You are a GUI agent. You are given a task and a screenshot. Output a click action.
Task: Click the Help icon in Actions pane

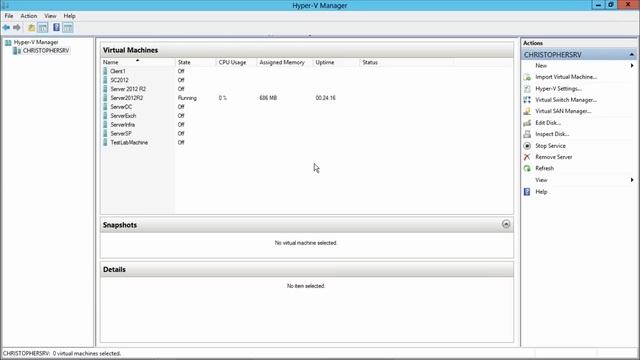pos(527,192)
